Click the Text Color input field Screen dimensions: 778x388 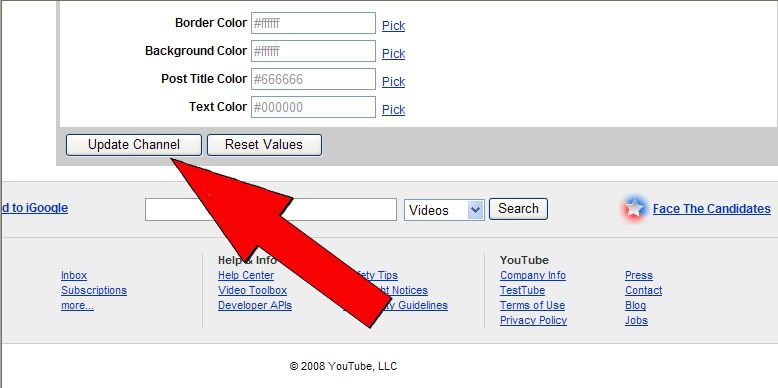[313, 107]
